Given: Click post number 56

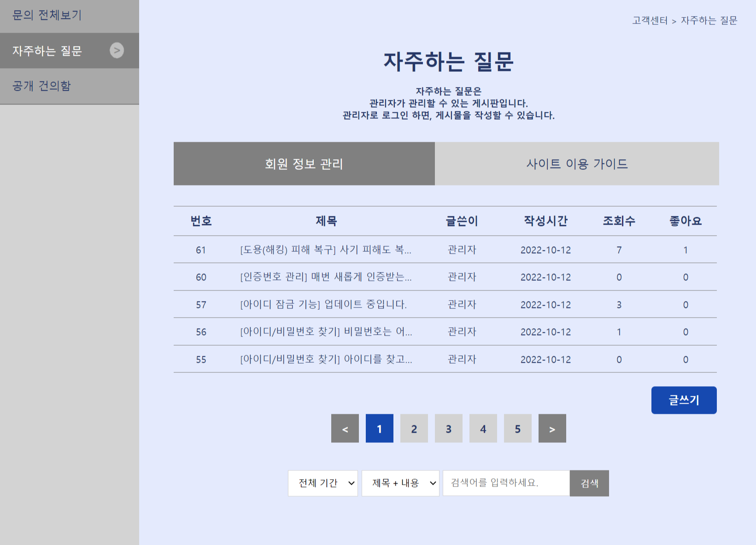Looking at the screenshot, I should pyautogui.click(x=201, y=332).
